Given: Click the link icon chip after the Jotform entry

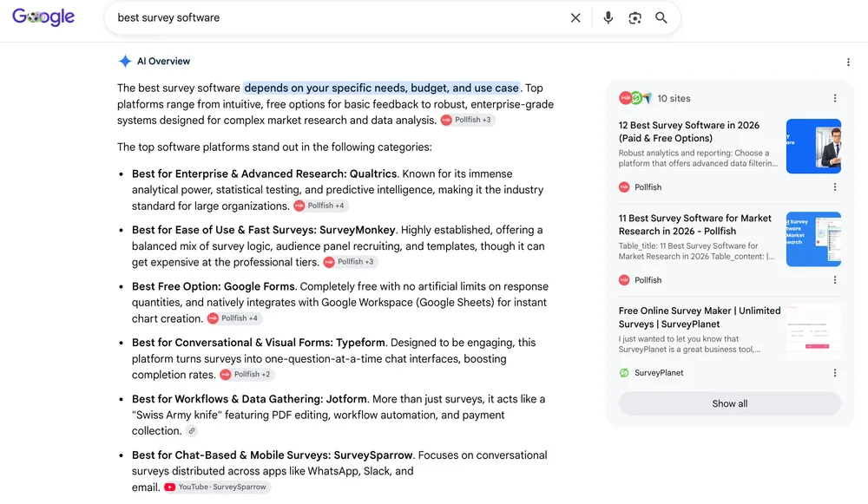Looking at the screenshot, I should 192,431.
